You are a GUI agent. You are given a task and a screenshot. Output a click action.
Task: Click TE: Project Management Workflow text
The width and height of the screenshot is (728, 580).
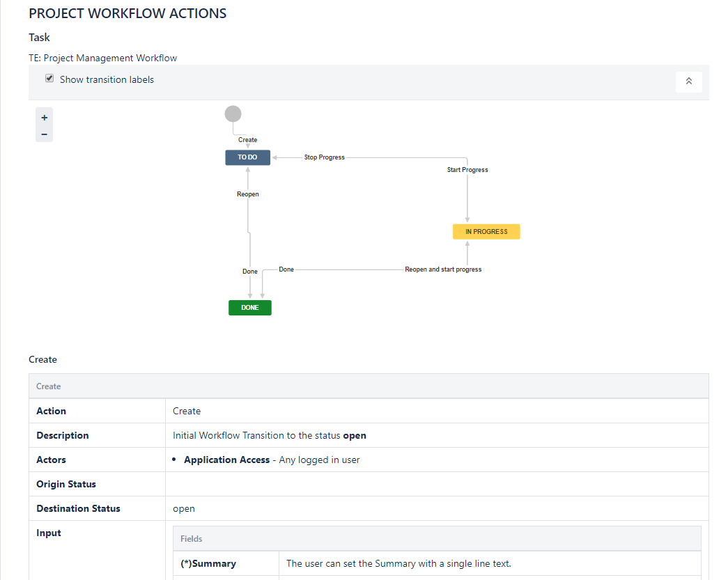[x=102, y=58]
